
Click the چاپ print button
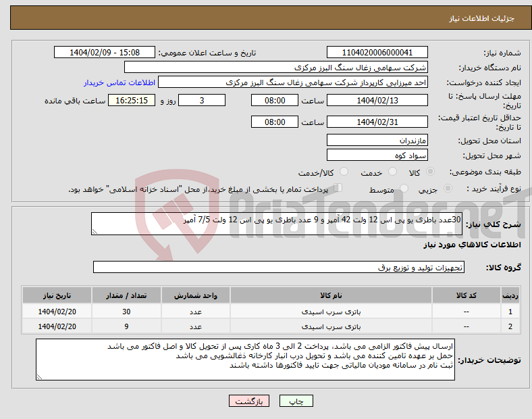coord(296,401)
